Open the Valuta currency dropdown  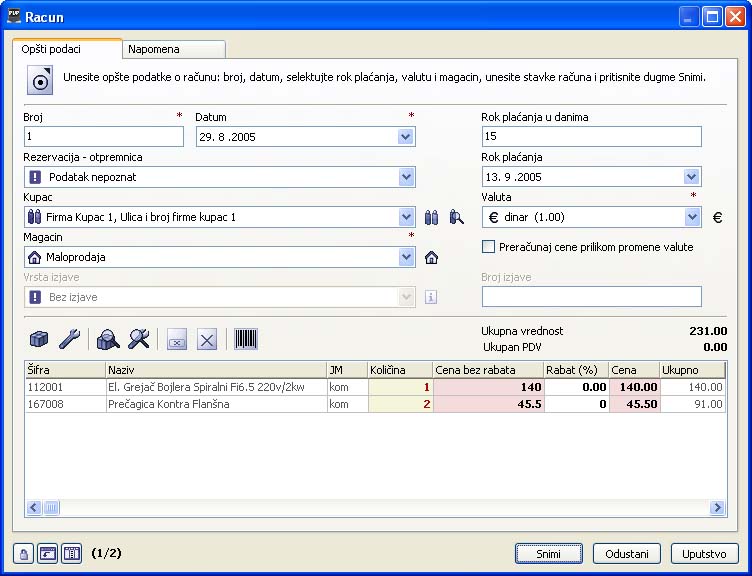tap(692, 217)
